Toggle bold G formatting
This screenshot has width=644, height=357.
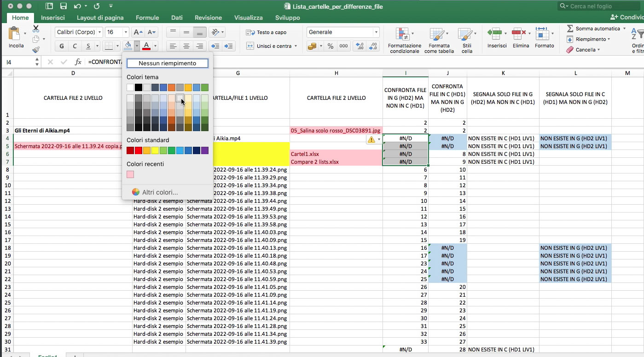[62, 46]
